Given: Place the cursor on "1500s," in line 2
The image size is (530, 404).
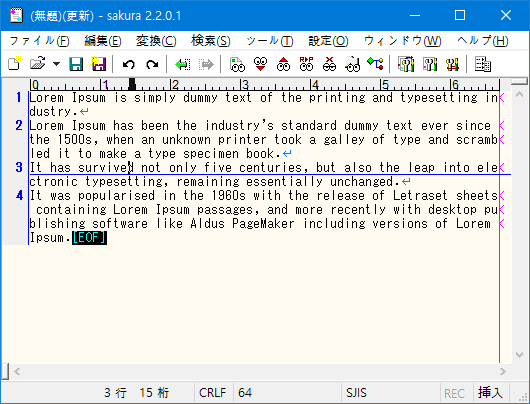Looking at the screenshot, I should point(78,140).
